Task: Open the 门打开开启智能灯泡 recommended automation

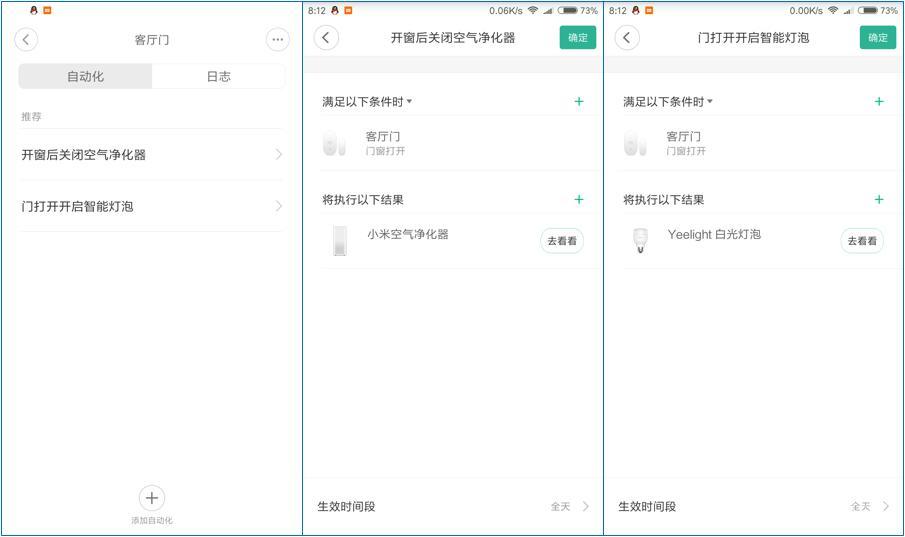Action: point(151,206)
